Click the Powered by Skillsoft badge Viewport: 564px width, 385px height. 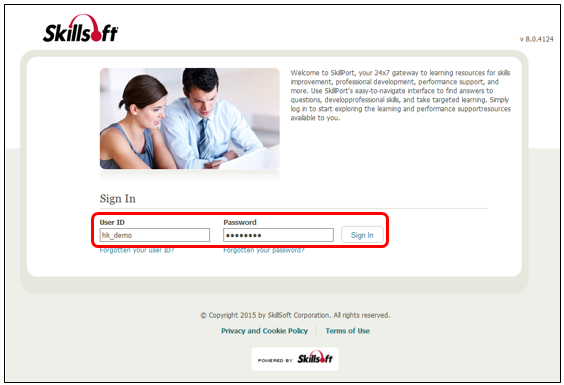[x=295, y=359]
